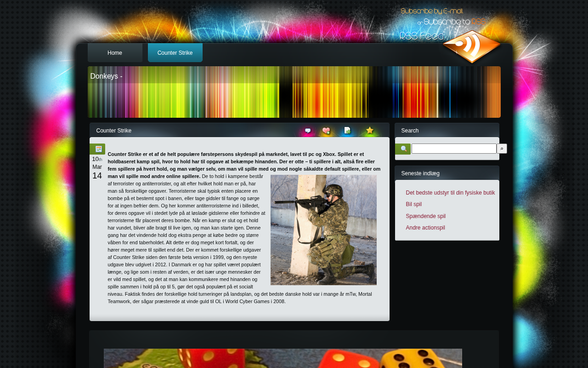Click Subscribe by E-mail link
This screenshot has height=368, width=588.
(431, 11)
